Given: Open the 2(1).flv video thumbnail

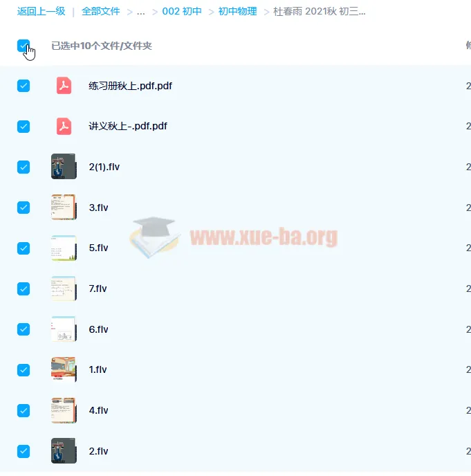Looking at the screenshot, I should pyautogui.click(x=64, y=167).
